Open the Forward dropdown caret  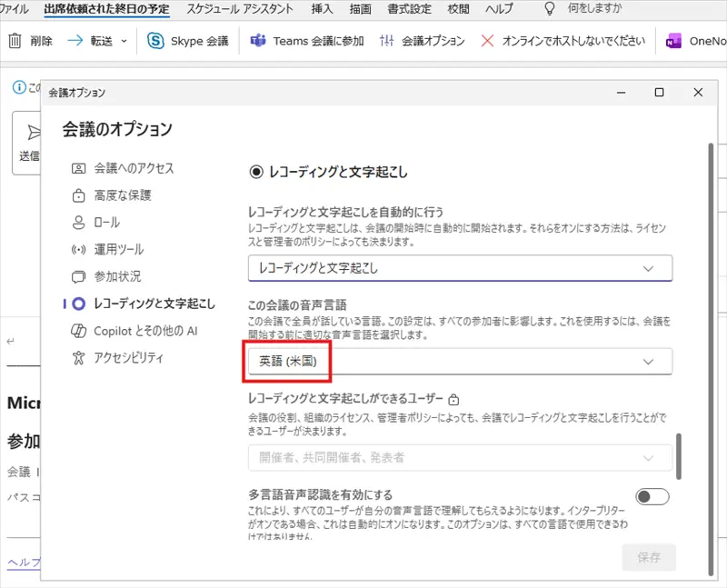click(124, 41)
